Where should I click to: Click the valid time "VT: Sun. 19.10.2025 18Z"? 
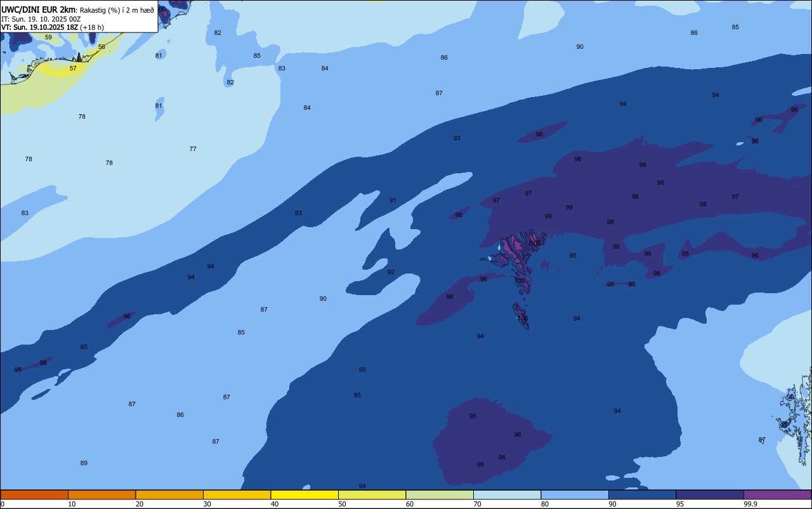coord(39,27)
